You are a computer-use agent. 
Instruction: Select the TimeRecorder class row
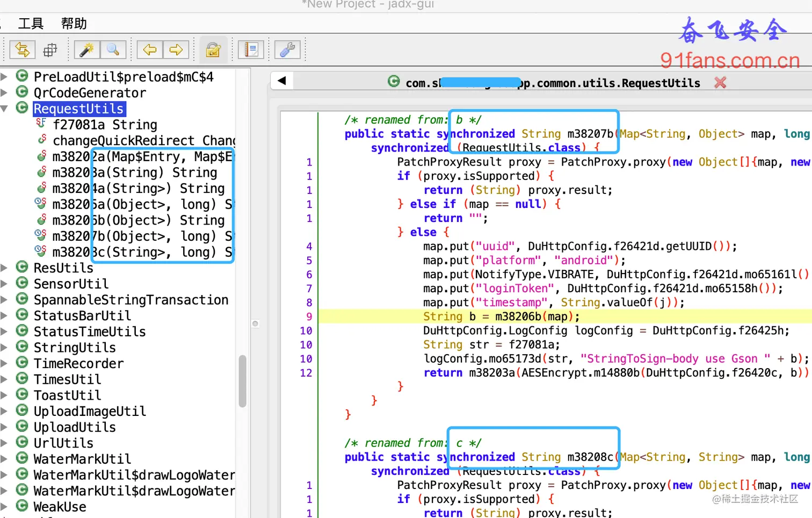(78, 363)
